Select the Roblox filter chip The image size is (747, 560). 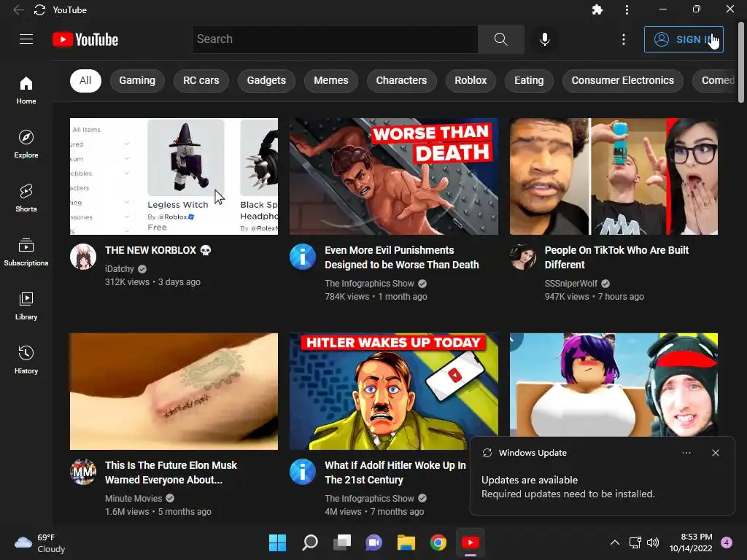tap(471, 80)
